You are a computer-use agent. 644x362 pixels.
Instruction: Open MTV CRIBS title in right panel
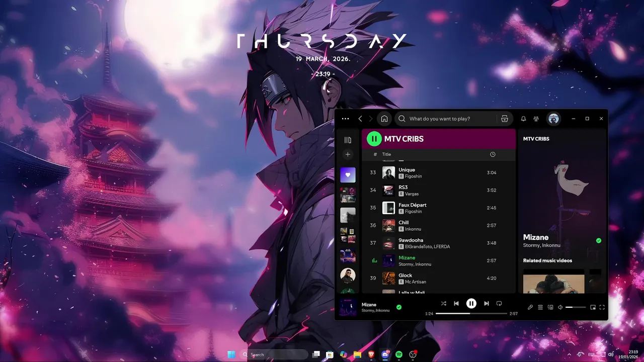pos(536,139)
